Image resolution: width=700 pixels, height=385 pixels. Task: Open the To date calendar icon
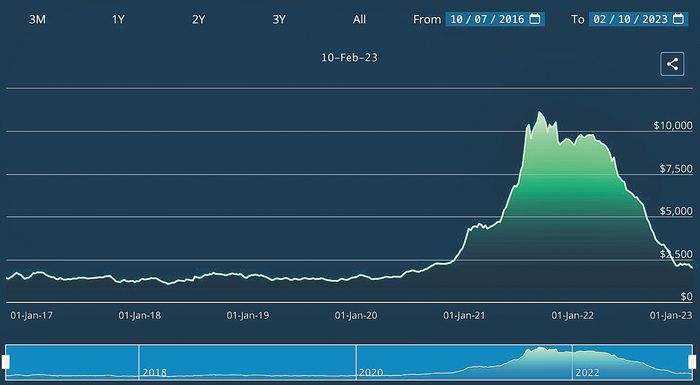point(678,19)
